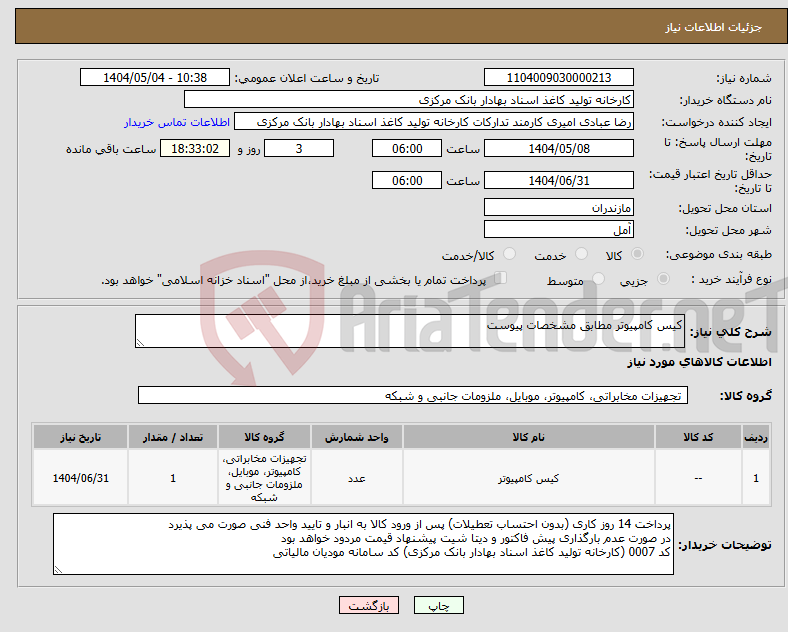Select the جزیی purchase type radio

(663, 278)
